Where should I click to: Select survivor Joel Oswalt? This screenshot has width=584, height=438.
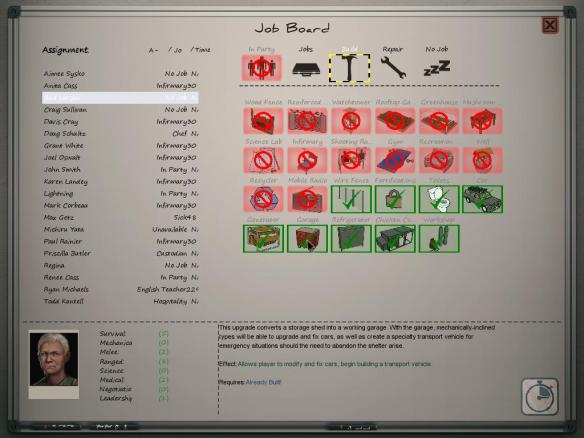click(x=120, y=158)
